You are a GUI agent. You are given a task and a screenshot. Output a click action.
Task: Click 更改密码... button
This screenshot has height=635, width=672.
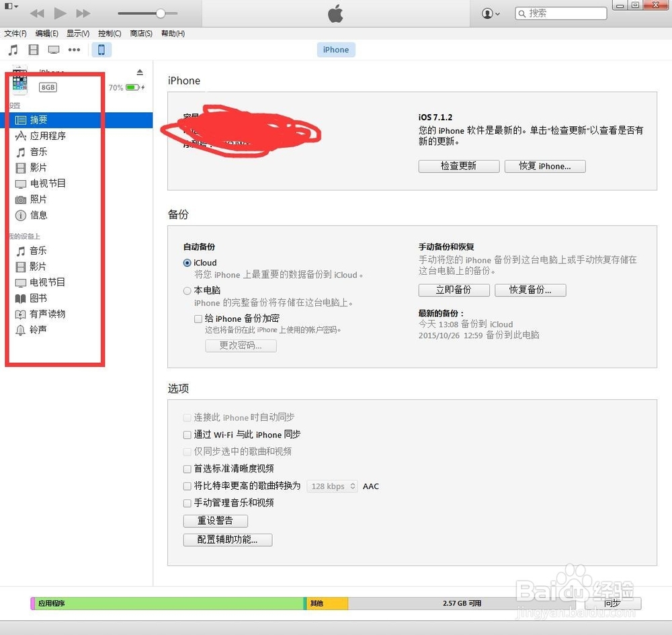(x=241, y=346)
